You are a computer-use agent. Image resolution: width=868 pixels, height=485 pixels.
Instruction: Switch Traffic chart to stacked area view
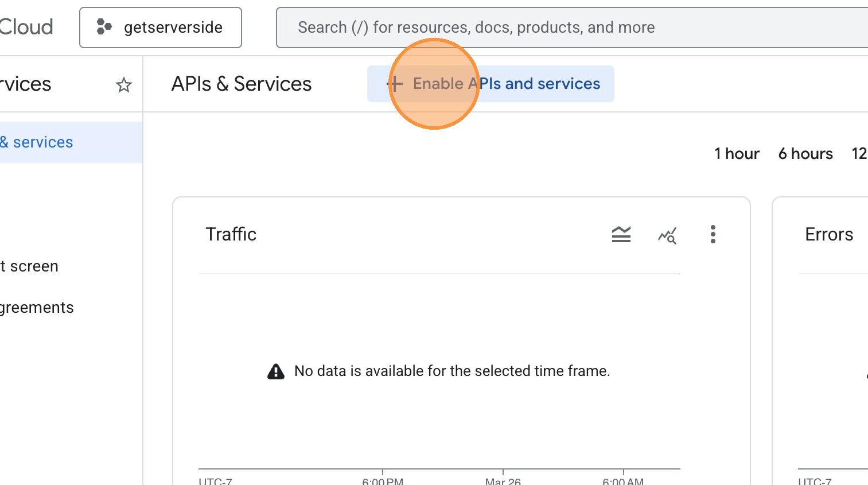[621, 234]
